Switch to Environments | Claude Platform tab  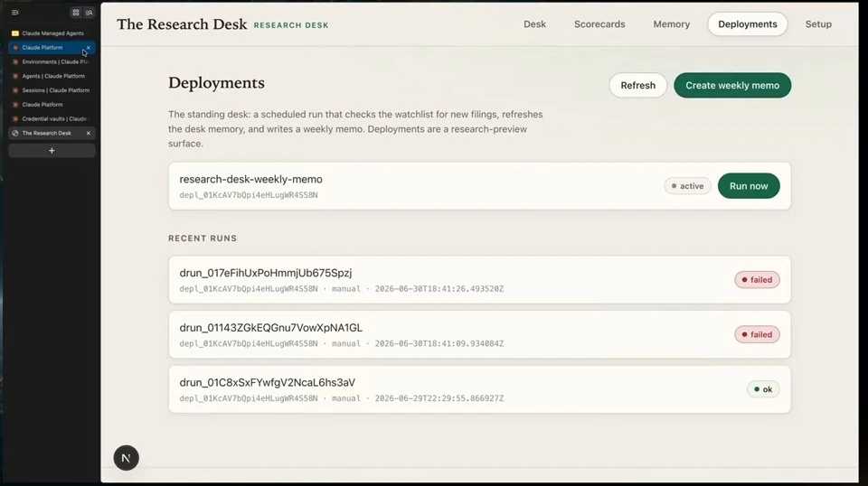point(52,62)
